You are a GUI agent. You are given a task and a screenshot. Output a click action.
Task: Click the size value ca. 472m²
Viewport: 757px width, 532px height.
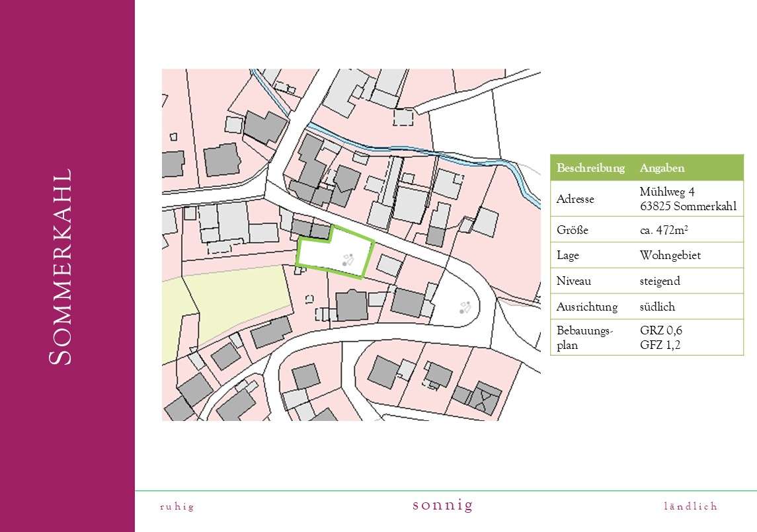tap(664, 230)
